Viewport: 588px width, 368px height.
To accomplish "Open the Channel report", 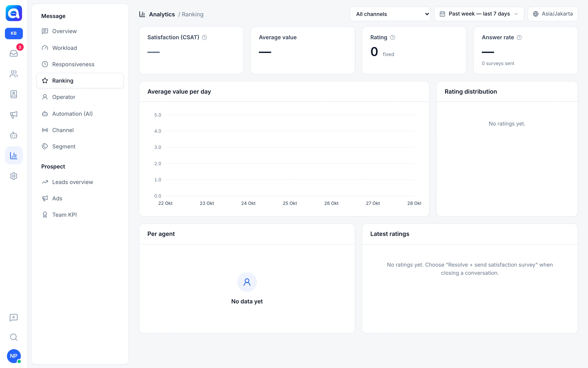I will (80, 130).
